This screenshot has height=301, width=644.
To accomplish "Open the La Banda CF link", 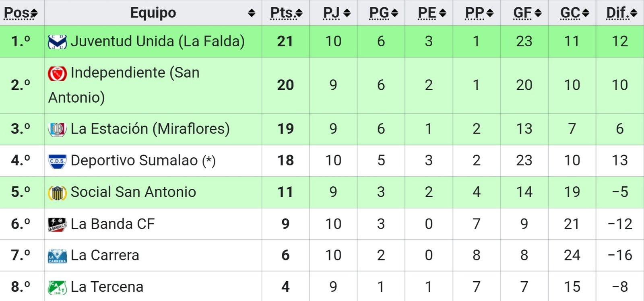I will pos(113,224).
